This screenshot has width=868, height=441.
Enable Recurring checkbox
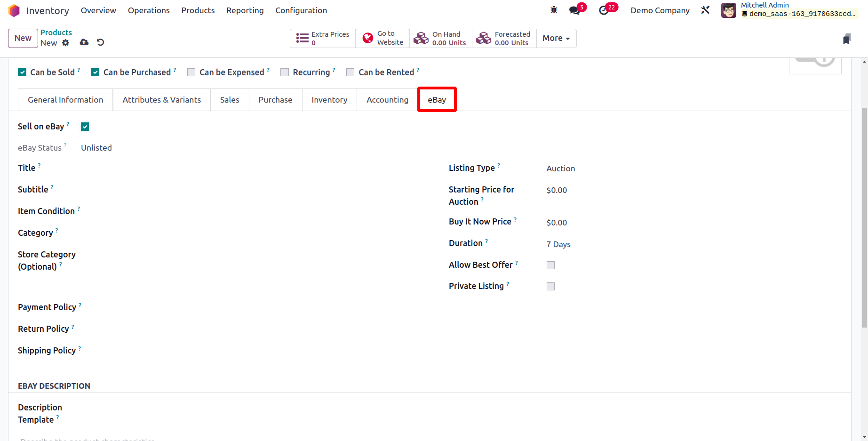285,72
